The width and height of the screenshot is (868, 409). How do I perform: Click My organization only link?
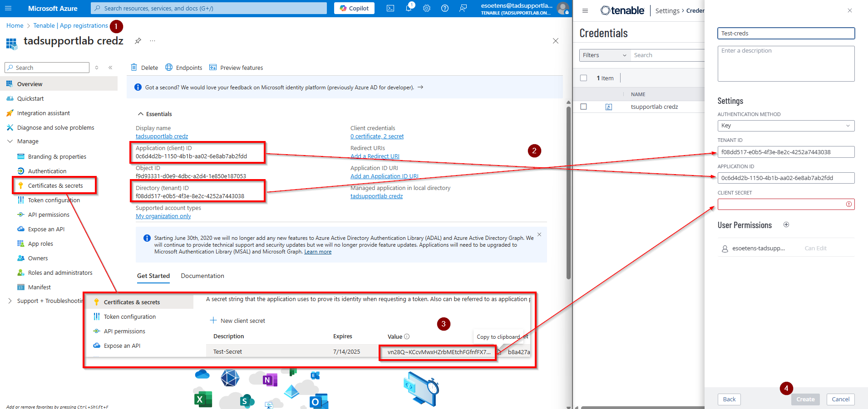click(x=163, y=216)
